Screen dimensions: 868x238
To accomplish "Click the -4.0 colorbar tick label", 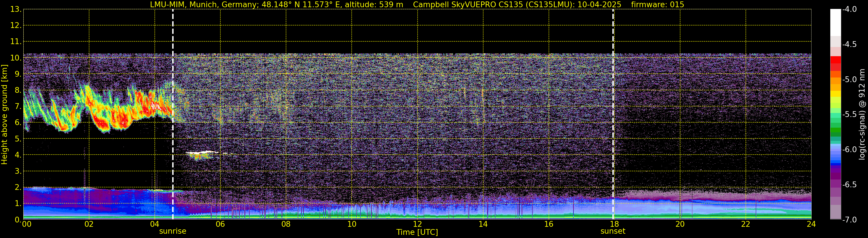I will tap(849, 9).
